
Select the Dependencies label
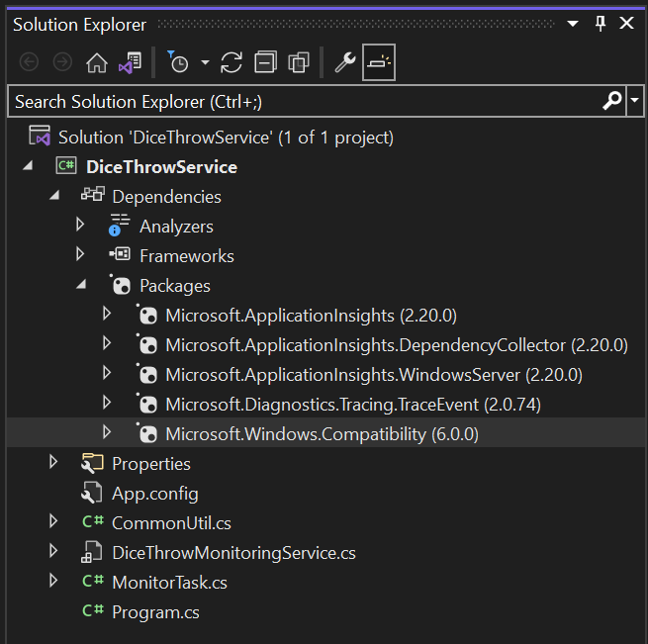pyautogui.click(x=166, y=197)
